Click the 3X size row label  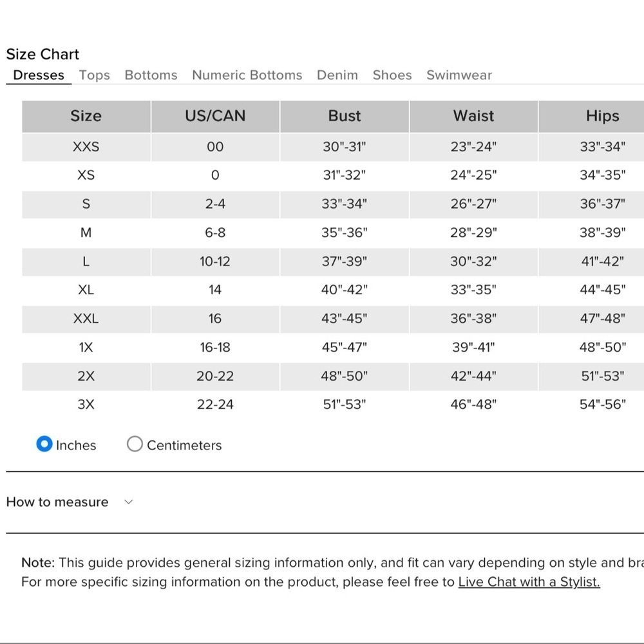86,404
